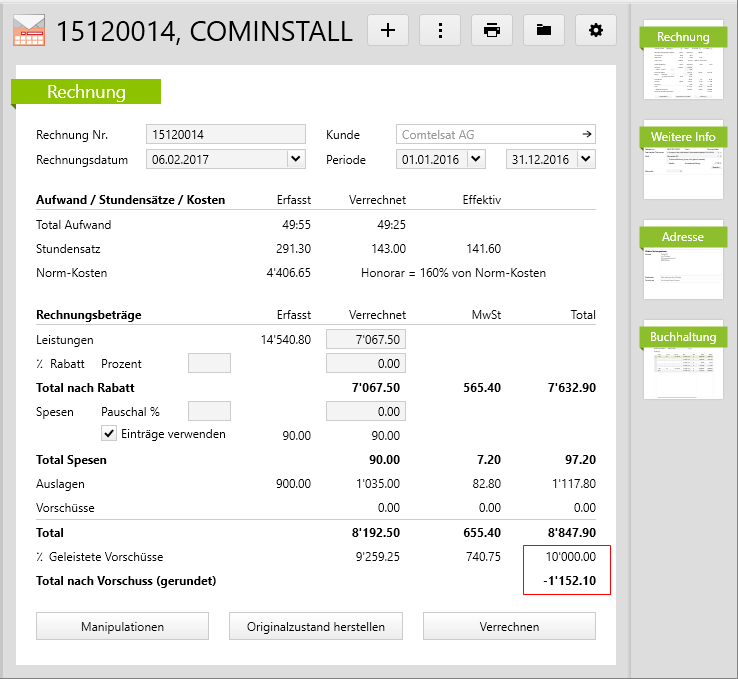This screenshot has width=738, height=679.
Task: Click the arrow icon in Kunde field
Action: point(586,134)
